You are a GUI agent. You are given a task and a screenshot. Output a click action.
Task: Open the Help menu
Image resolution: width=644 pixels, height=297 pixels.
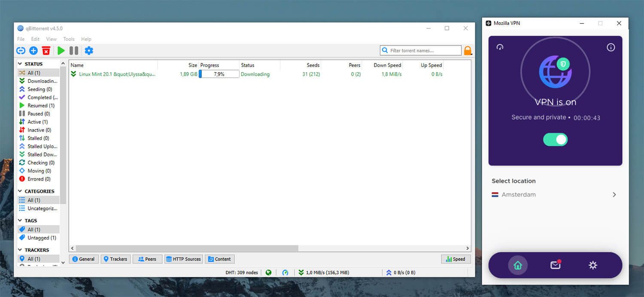[x=86, y=39]
